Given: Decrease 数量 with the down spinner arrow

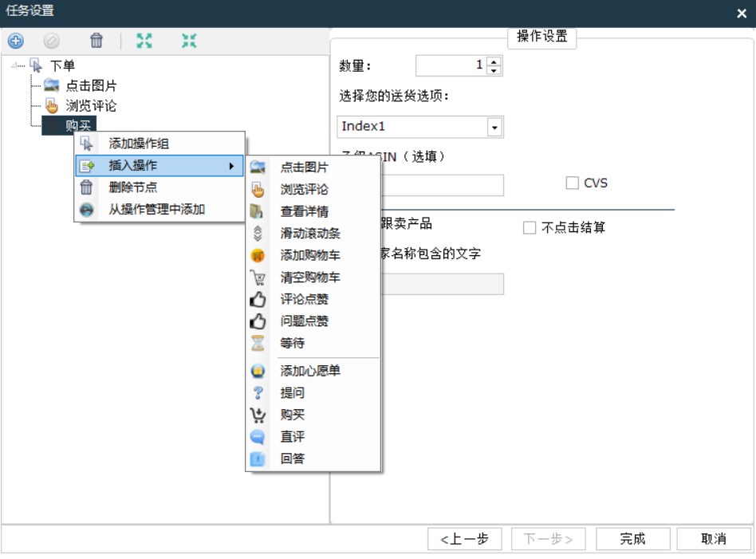Looking at the screenshot, I should tap(494, 70).
